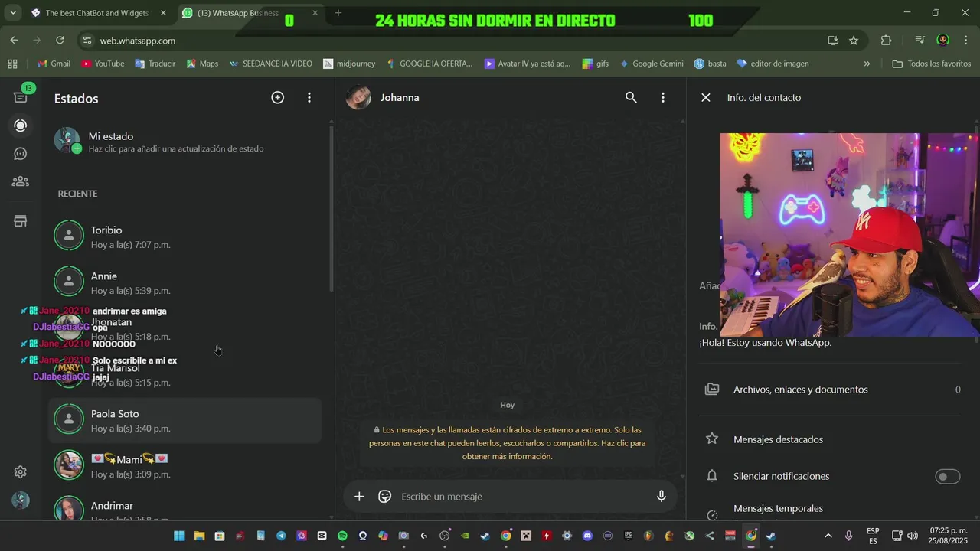Open editor de imagen bookmark
980x551 pixels.
(x=773, y=64)
